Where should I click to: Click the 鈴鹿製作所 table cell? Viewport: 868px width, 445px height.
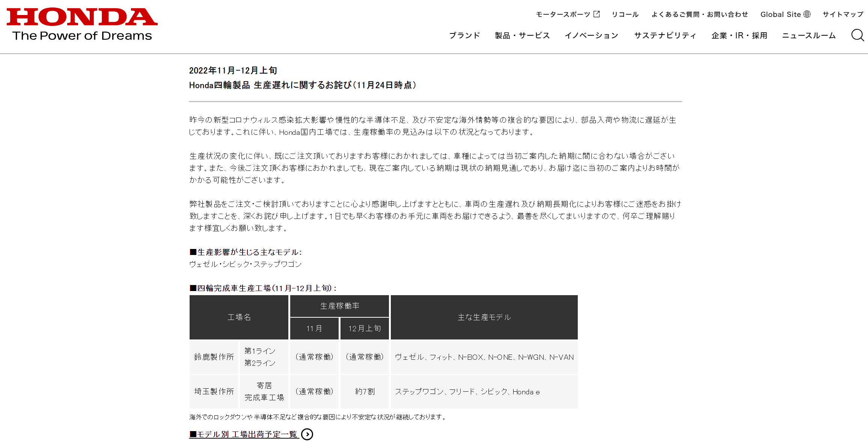(214, 357)
